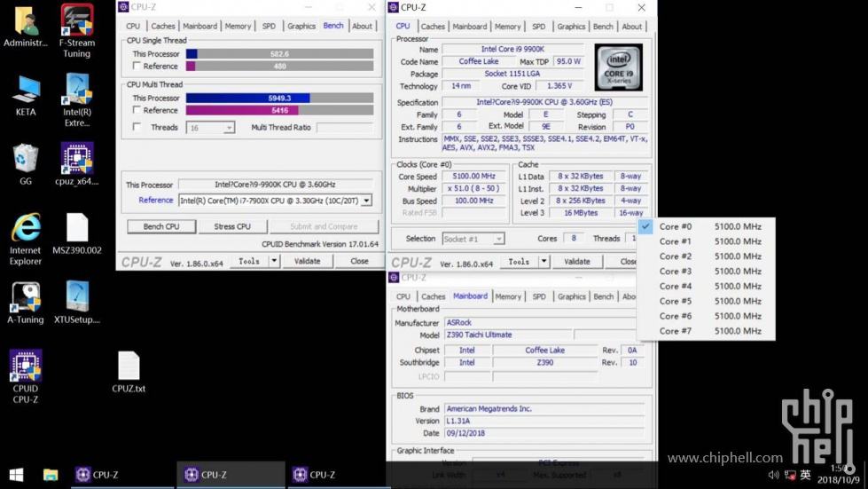Select Core #4 in the clocks menu
Image resolution: width=868 pixels, height=489 pixels.
pos(706,287)
